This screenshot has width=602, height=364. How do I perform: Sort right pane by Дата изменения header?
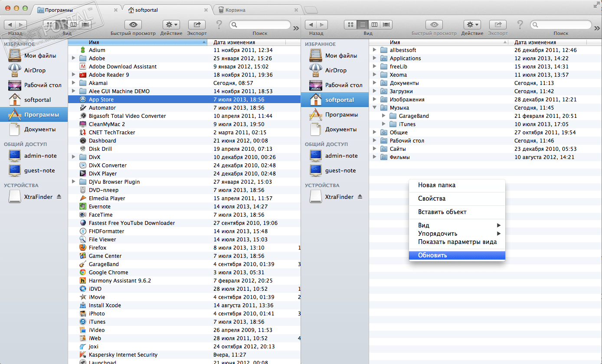[x=548, y=42]
